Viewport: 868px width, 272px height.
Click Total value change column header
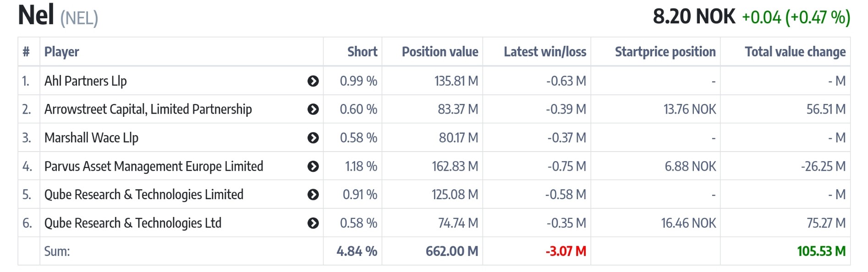click(795, 52)
